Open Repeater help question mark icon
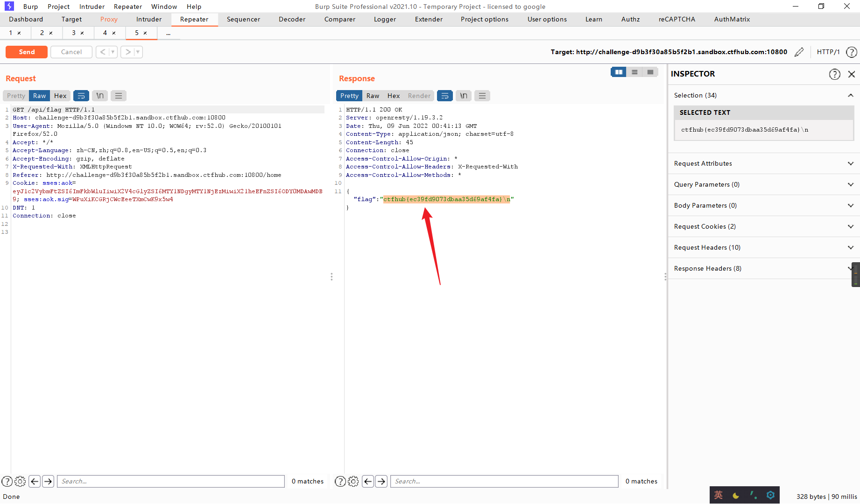Screen dimensions: 860x504 point(852,52)
